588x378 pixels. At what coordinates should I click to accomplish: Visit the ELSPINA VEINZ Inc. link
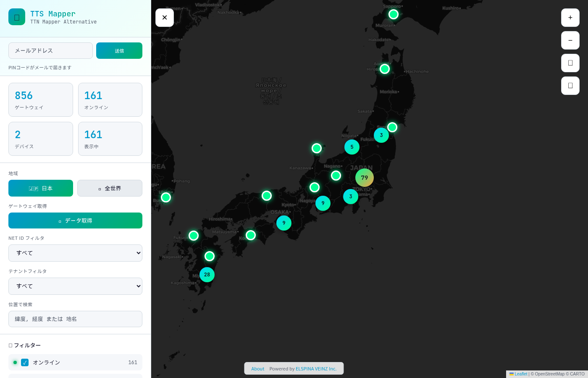click(x=316, y=369)
